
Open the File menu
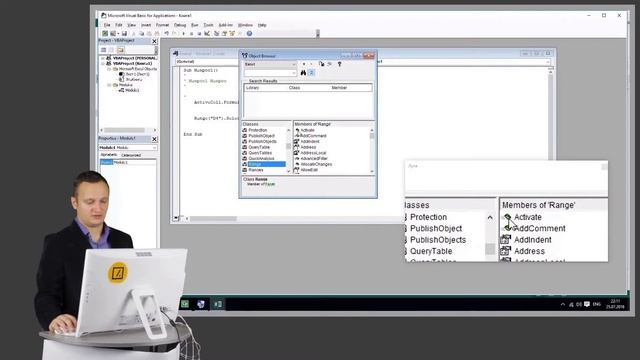point(107,25)
